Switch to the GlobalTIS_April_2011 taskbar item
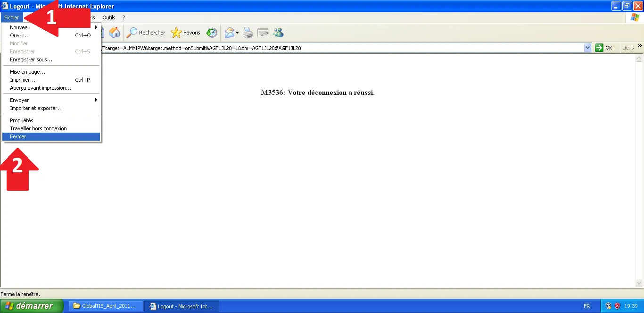This screenshot has width=644, height=313. click(105, 306)
